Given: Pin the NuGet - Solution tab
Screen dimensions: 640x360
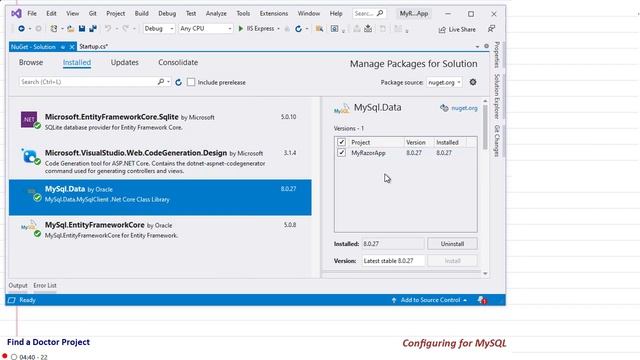Looking at the screenshot, I should 63,47.
